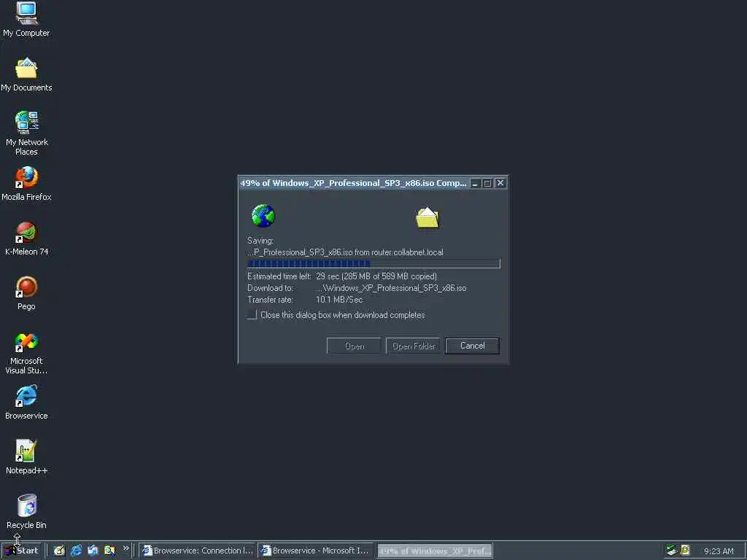Click the 9:23 AM system clock

pos(719,551)
